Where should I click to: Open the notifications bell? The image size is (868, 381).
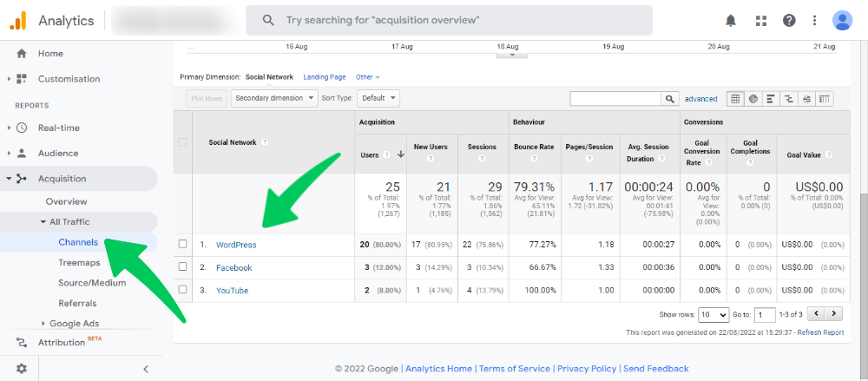[732, 20]
